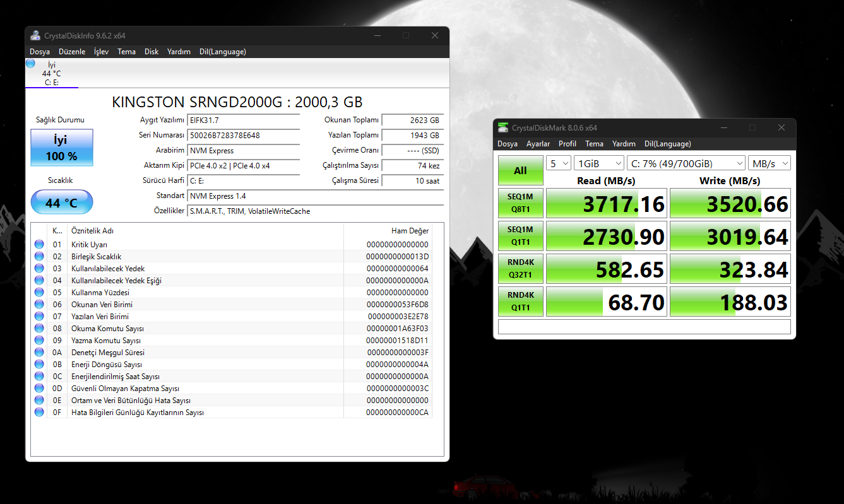Click status orb for Hata Bilgileri Günlüğü row

(39, 412)
